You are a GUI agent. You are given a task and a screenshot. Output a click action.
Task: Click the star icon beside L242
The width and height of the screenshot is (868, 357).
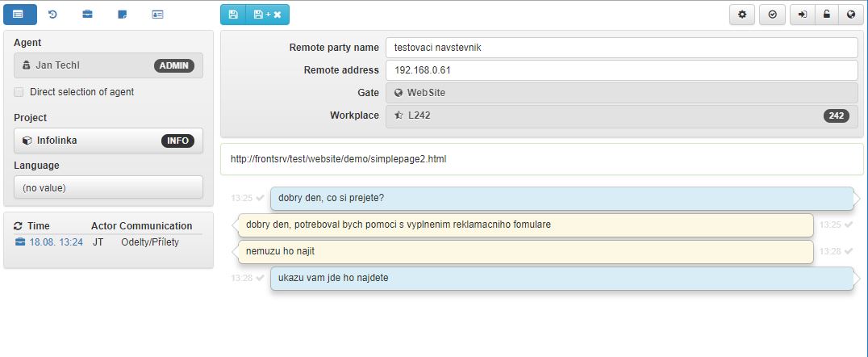tap(399, 115)
